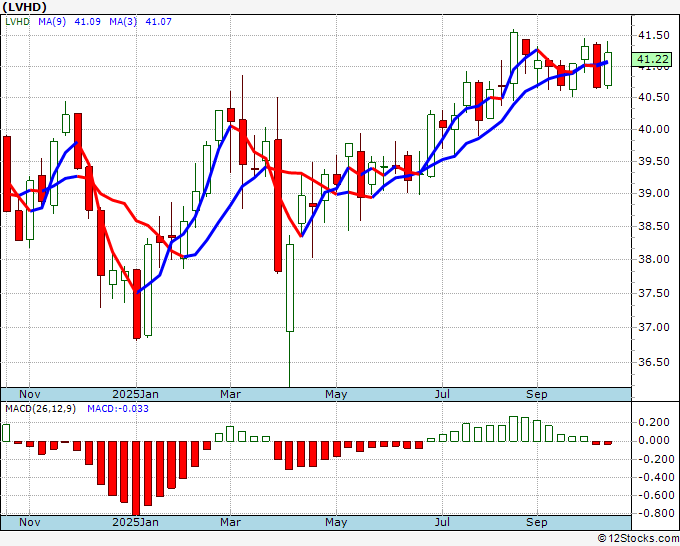Click the 40.00 price axis label
Screen dimensions: 680x546
[654, 129]
